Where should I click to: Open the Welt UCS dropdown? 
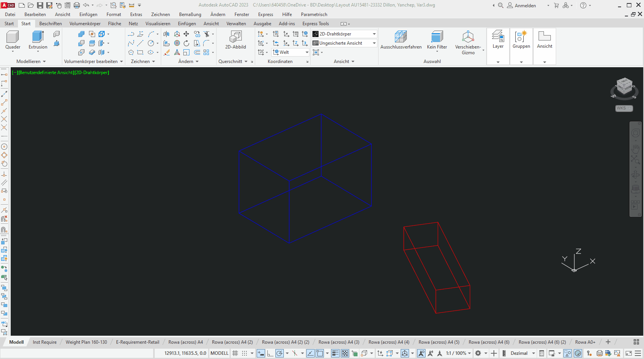coord(290,52)
